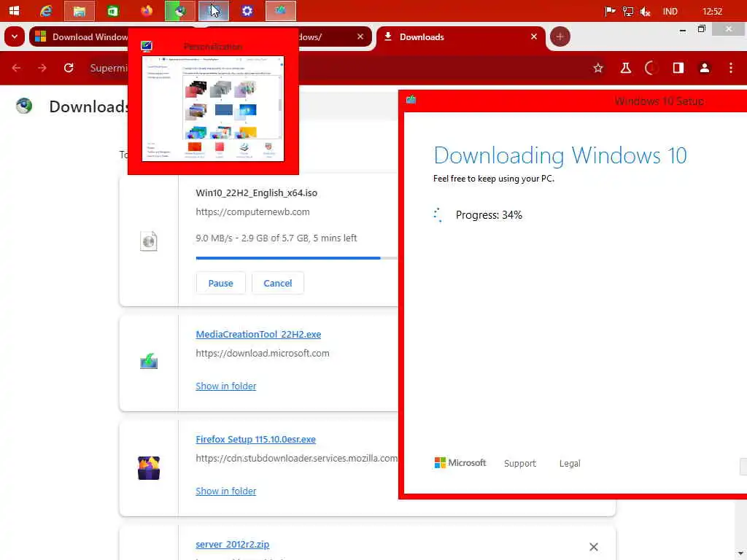This screenshot has height=560, width=747.
Task: Change the IND input language indicator
Action: click(x=670, y=12)
